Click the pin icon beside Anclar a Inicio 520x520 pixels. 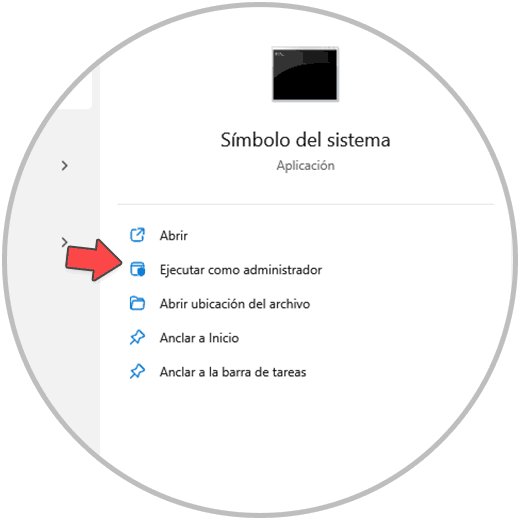(x=137, y=337)
